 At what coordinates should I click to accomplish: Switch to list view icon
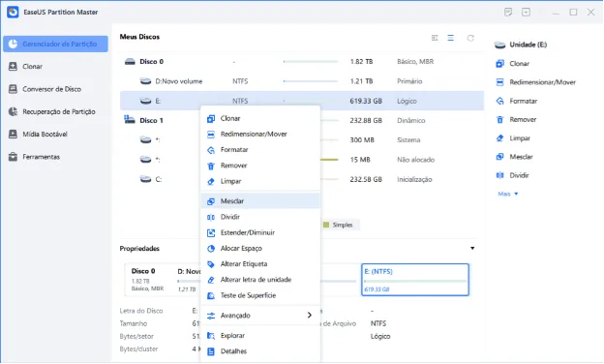451,38
